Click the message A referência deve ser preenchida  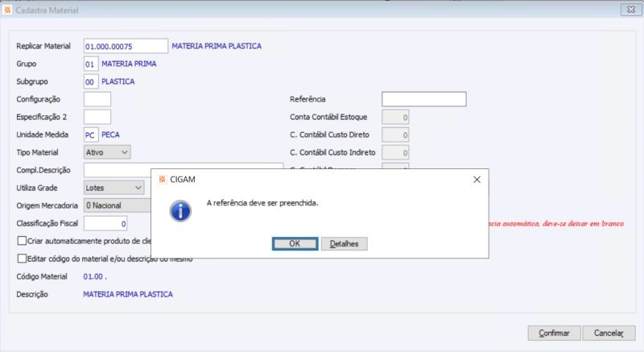[x=262, y=203]
